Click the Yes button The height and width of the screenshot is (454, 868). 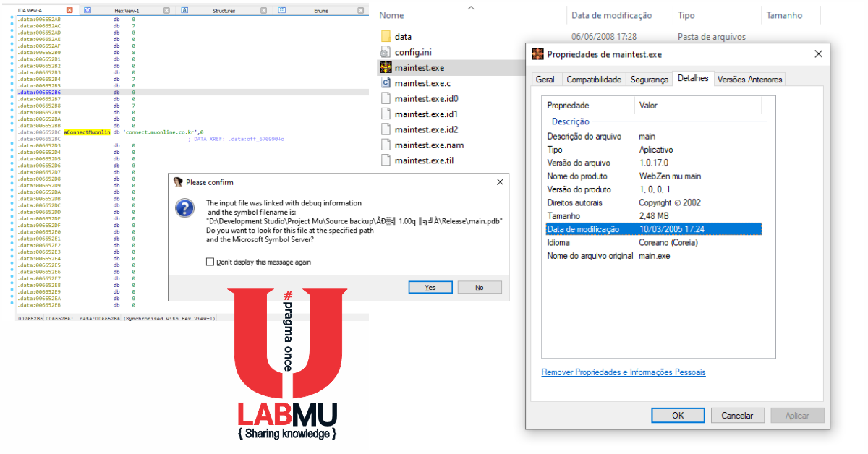(430, 287)
